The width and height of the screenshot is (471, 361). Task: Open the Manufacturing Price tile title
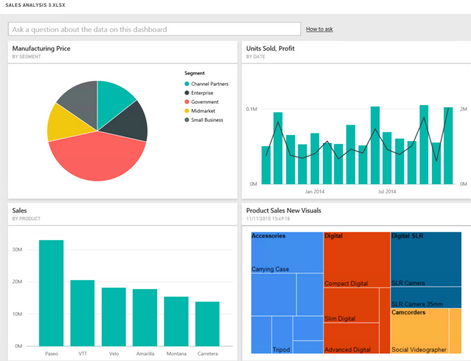tap(41, 48)
